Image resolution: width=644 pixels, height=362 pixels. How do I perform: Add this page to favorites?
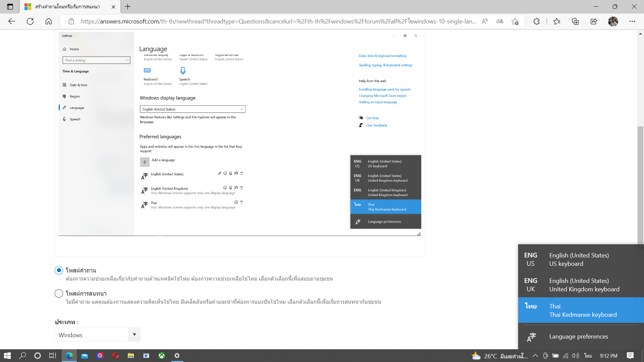tap(515, 21)
